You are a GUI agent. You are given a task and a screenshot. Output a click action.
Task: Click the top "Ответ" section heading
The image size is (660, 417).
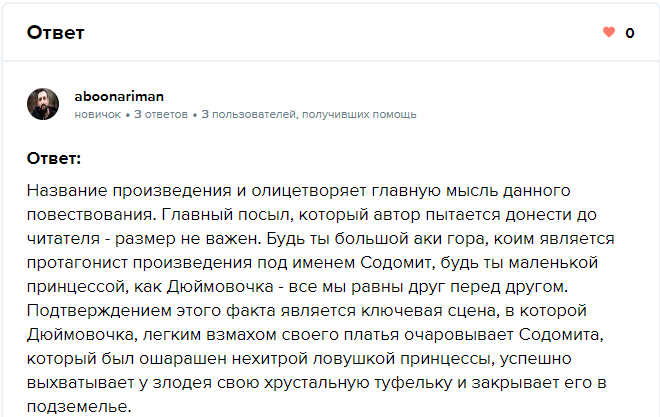pyautogui.click(x=55, y=33)
